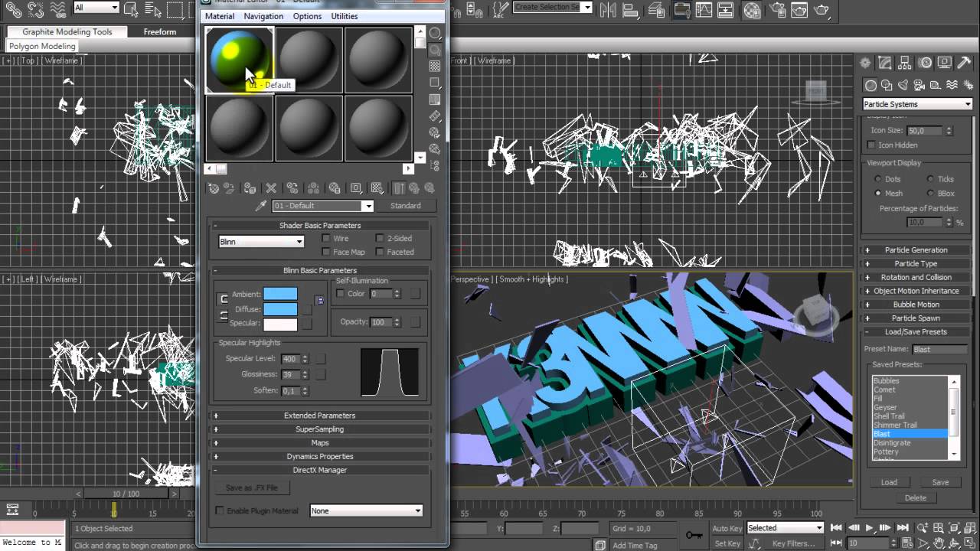The image size is (980, 551).
Task: Click the Play Animation button
Action: 870,528
